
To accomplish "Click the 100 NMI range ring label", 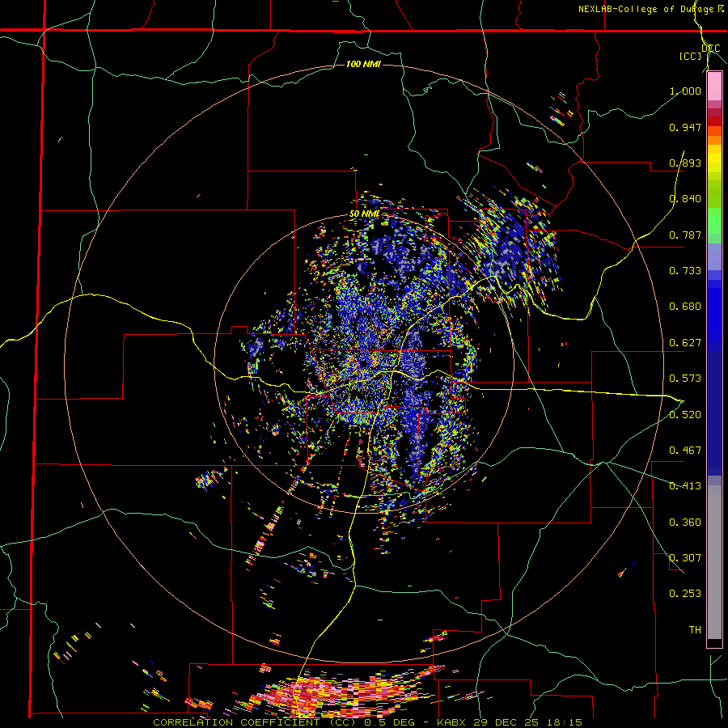I will 363,64.
